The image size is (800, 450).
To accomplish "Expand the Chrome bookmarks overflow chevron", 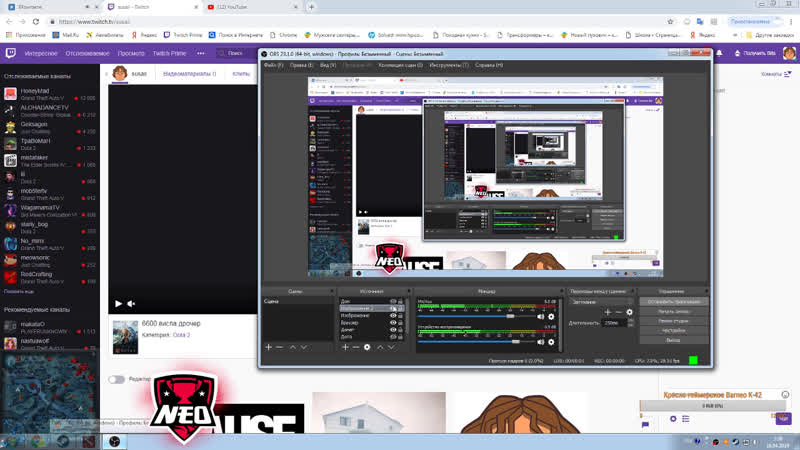I will (735, 35).
